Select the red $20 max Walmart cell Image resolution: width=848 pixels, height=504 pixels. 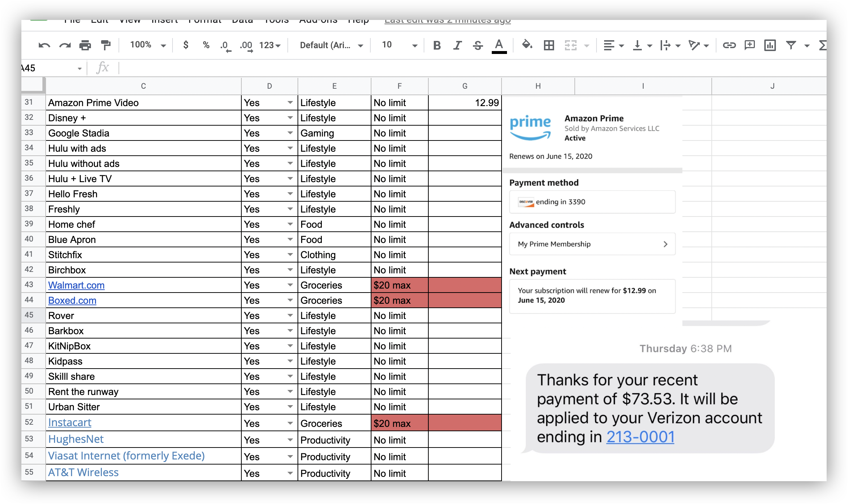400,285
